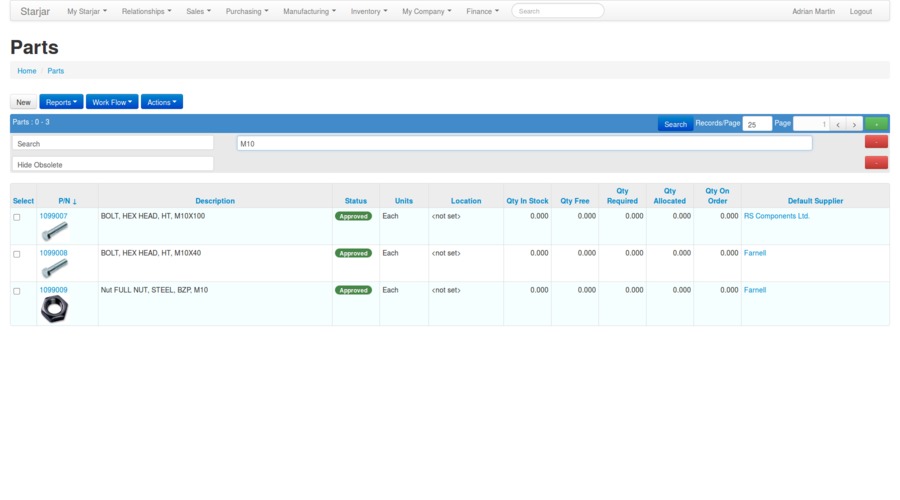This screenshot has height=500, width=900.
Task: Select the checkbox for part 1099007
Action: (16, 217)
